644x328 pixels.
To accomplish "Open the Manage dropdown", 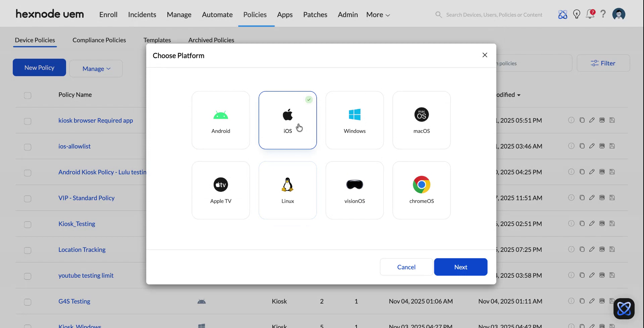I will coord(96,68).
